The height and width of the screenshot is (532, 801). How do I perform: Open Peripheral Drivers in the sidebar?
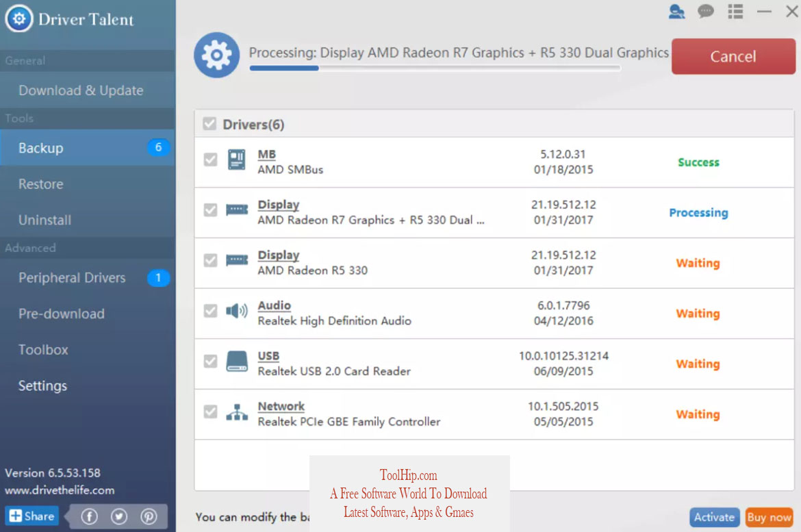(88, 277)
